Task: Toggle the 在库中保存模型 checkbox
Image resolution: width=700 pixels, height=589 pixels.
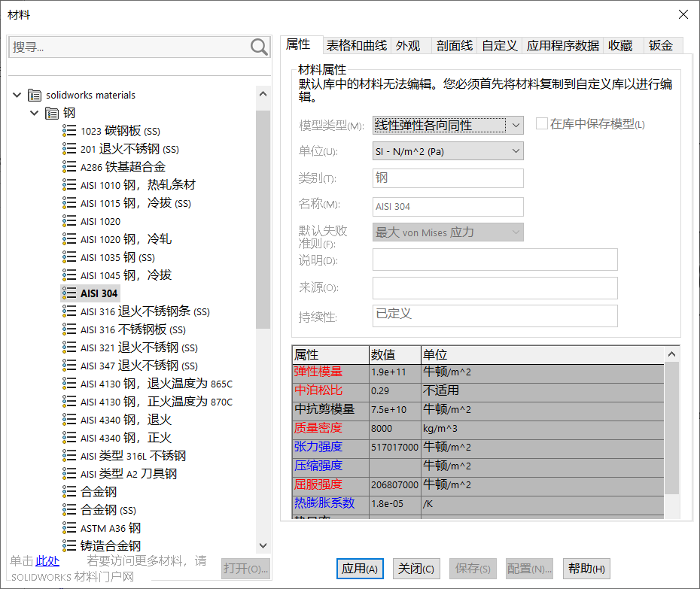Action: click(541, 124)
